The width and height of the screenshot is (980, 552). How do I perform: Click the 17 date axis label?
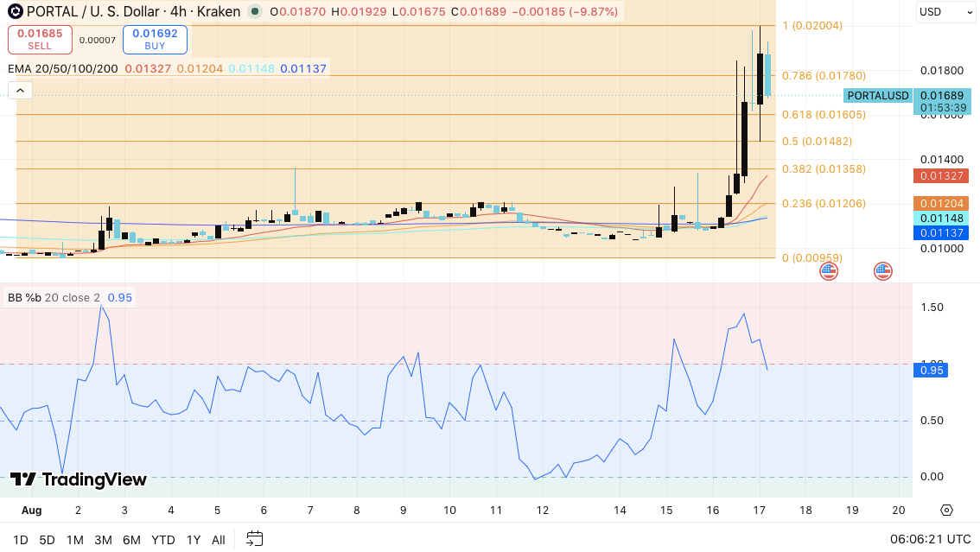point(760,511)
